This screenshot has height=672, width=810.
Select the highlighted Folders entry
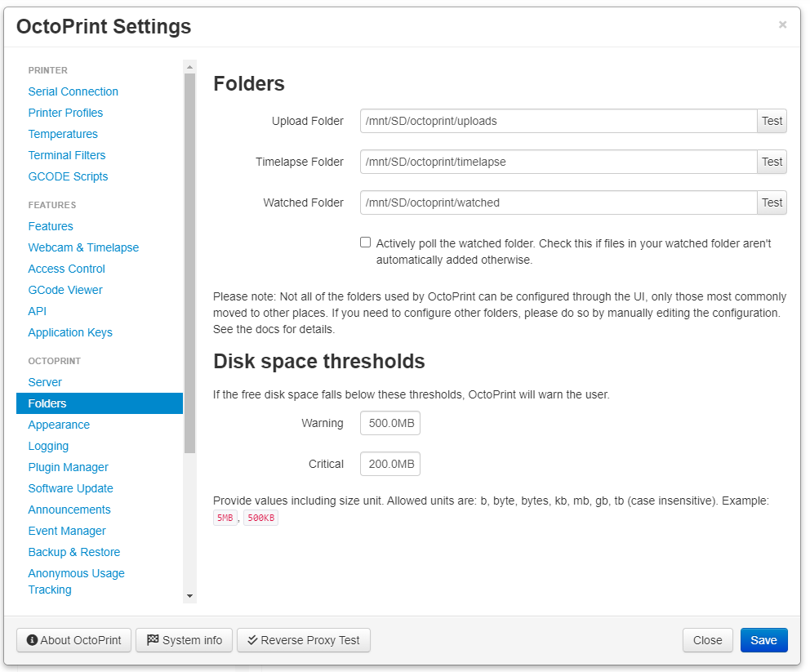(100, 403)
